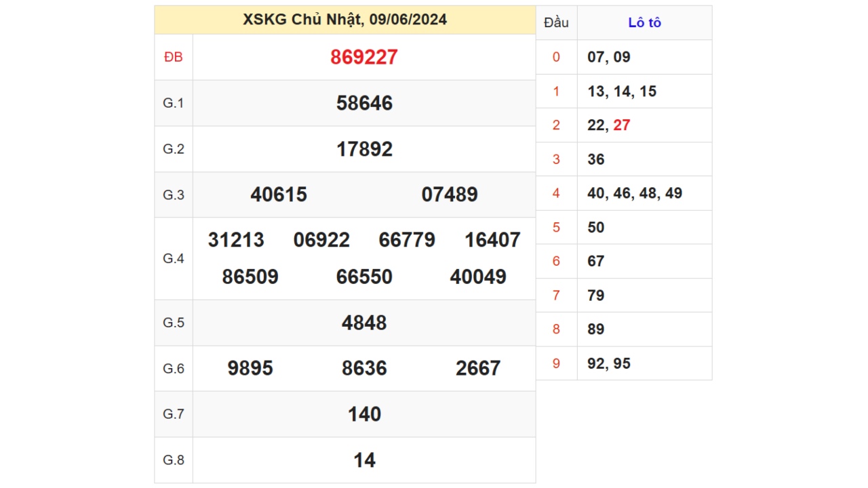Select fifth prize number 4848
Screen dimensions: 868x488
[x=364, y=323]
